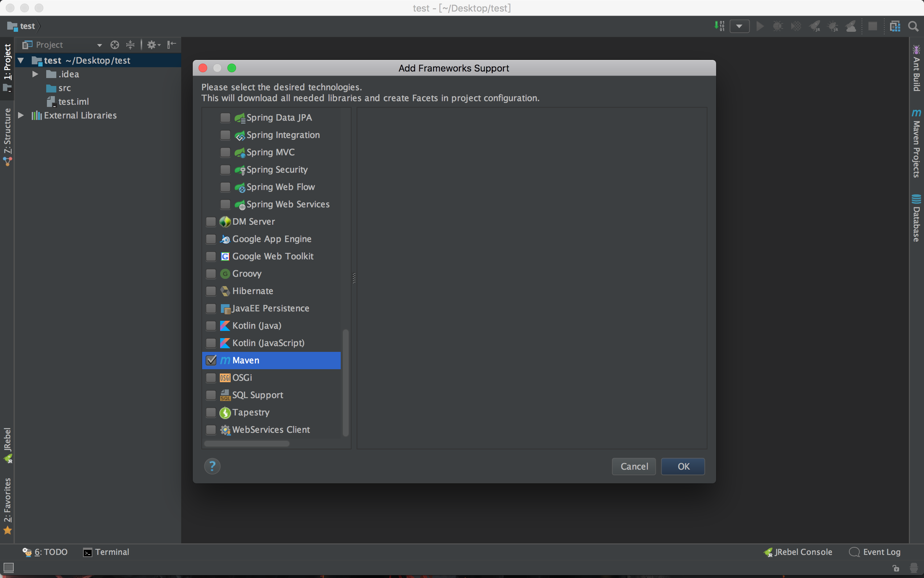Open the 6: TODO tool window
924x578 pixels.
pos(45,552)
